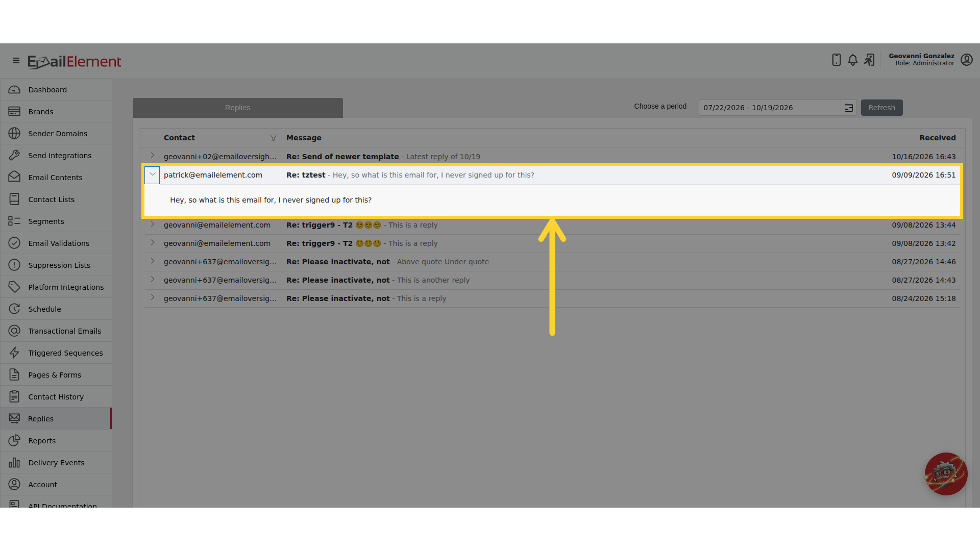Expand the trigger9 reply received 13:44
The image size is (980, 551).
pyautogui.click(x=152, y=224)
